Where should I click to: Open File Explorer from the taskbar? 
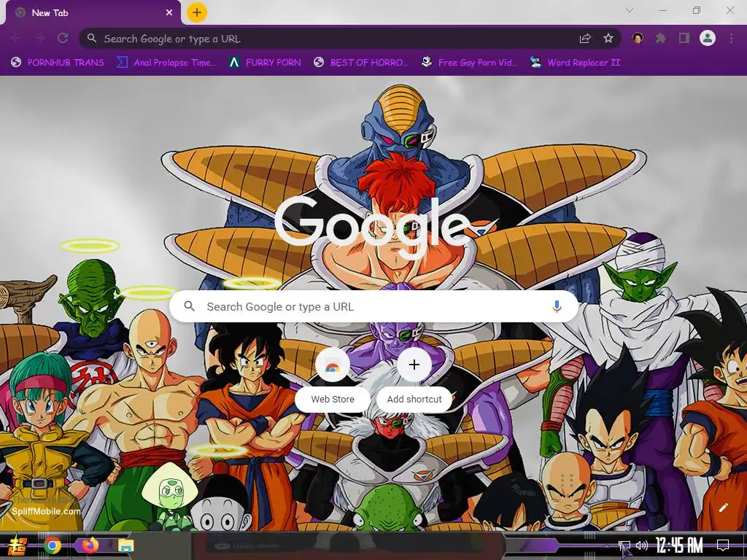tap(125, 545)
